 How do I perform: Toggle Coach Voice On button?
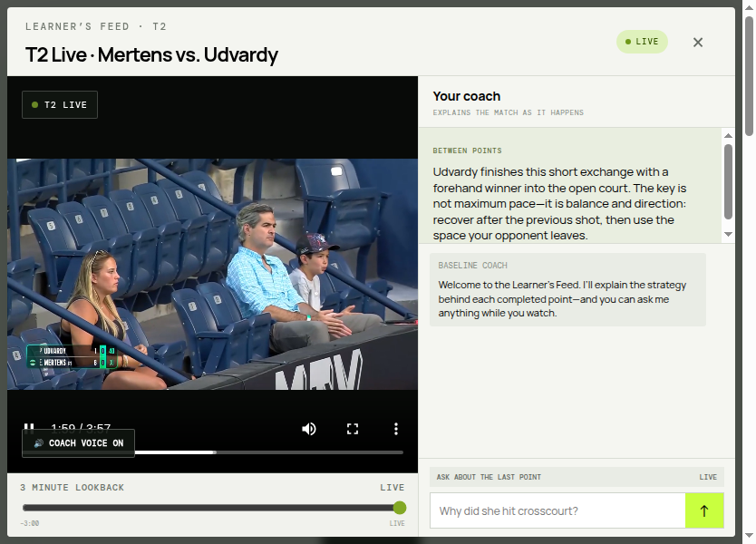pos(78,443)
